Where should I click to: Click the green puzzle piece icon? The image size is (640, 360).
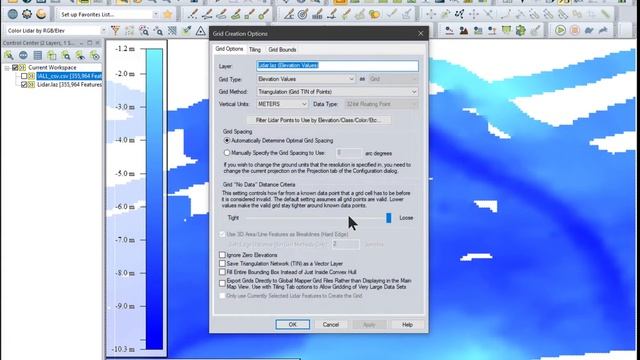coord(520,30)
